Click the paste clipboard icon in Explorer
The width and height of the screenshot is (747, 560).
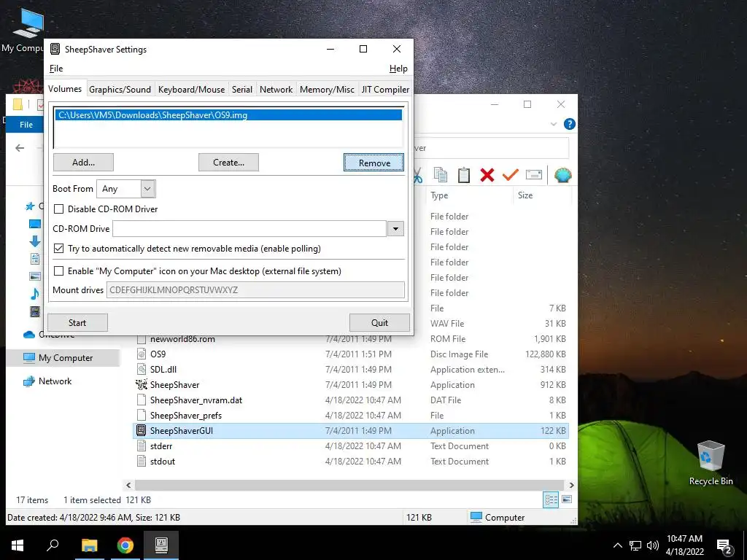[x=463, y=175]
